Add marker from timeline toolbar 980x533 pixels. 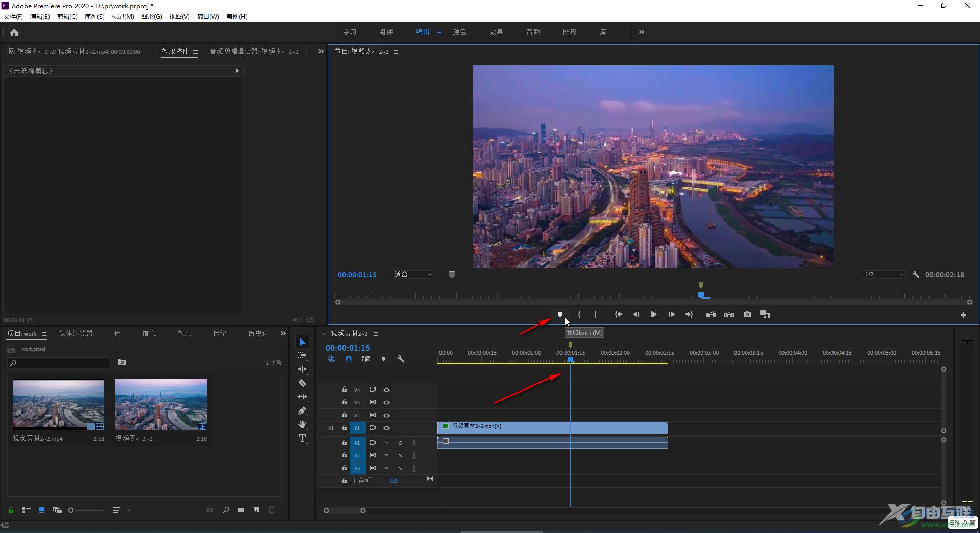[383, 359]
